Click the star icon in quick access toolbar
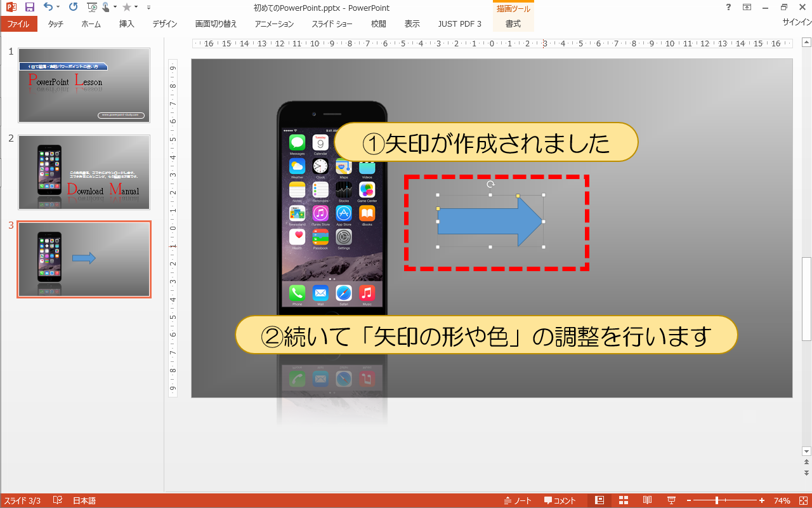812x508 pixels. (x=127, y=8)
